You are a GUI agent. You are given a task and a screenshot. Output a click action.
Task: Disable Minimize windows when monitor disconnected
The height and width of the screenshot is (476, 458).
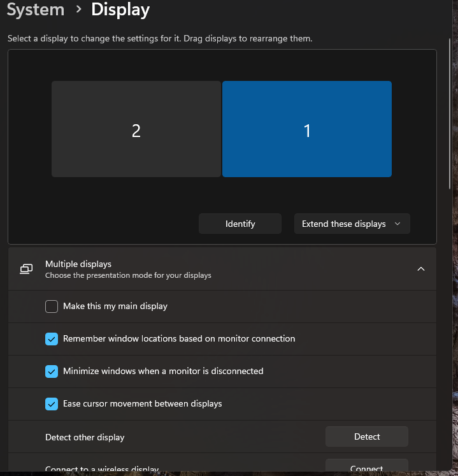(x=52, y=371)
